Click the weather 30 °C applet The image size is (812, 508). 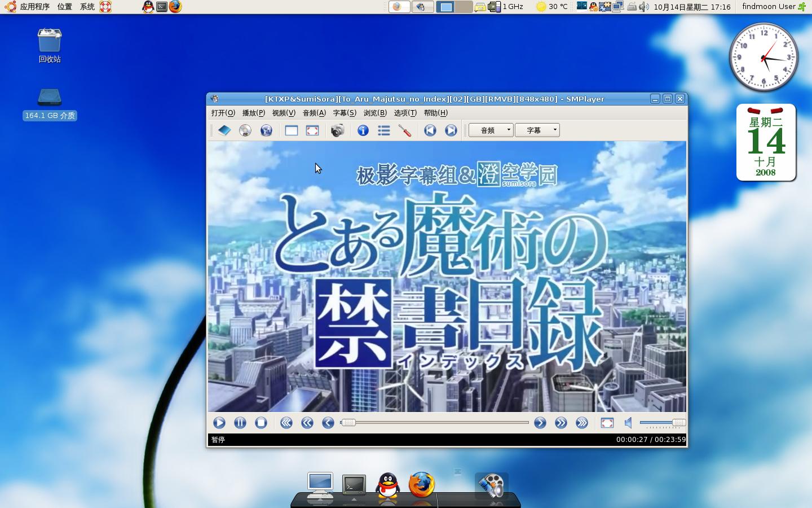(x=551, y=7)
